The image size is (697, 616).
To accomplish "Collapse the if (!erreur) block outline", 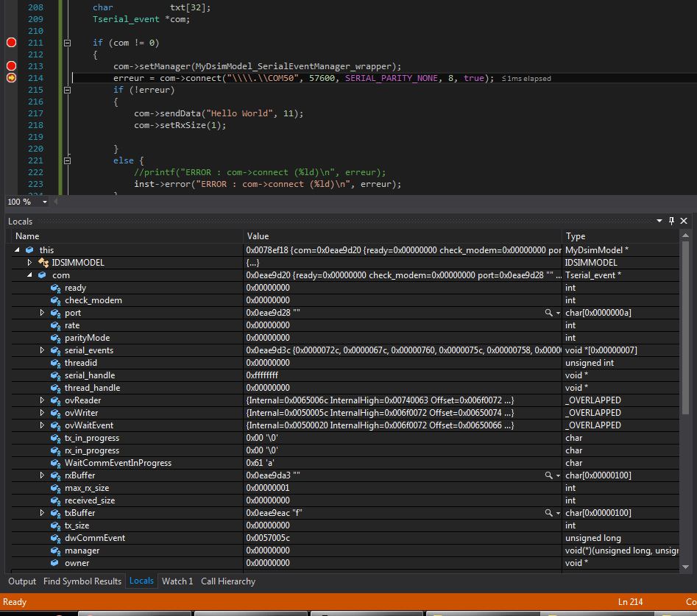I will click(67, 90).
